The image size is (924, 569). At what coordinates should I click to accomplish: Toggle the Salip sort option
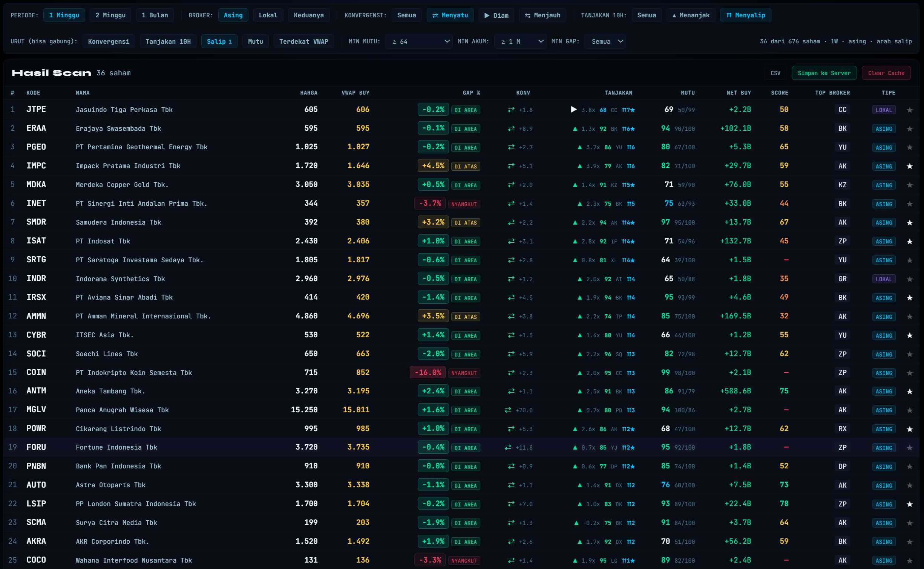(219, 41)
